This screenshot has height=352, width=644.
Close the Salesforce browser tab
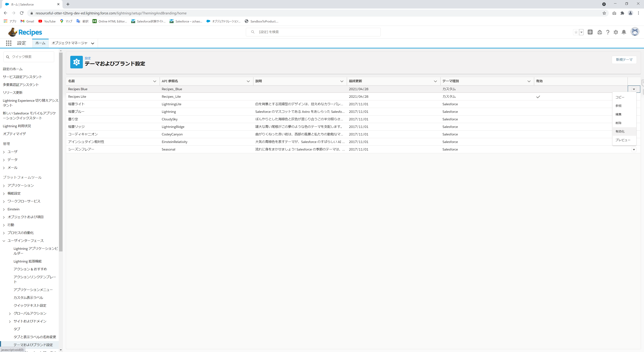tap(58, 4)
